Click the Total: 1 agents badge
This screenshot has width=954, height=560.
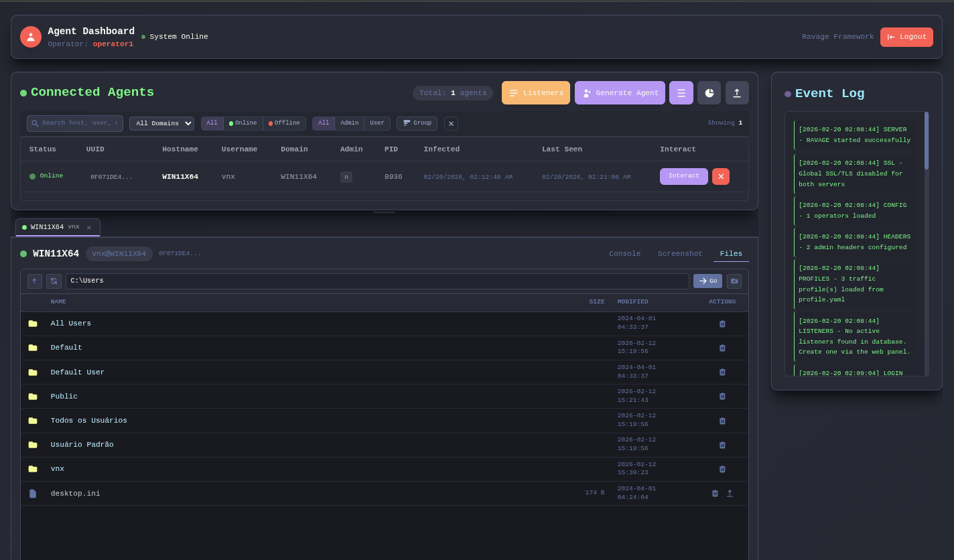pos(453,93)
